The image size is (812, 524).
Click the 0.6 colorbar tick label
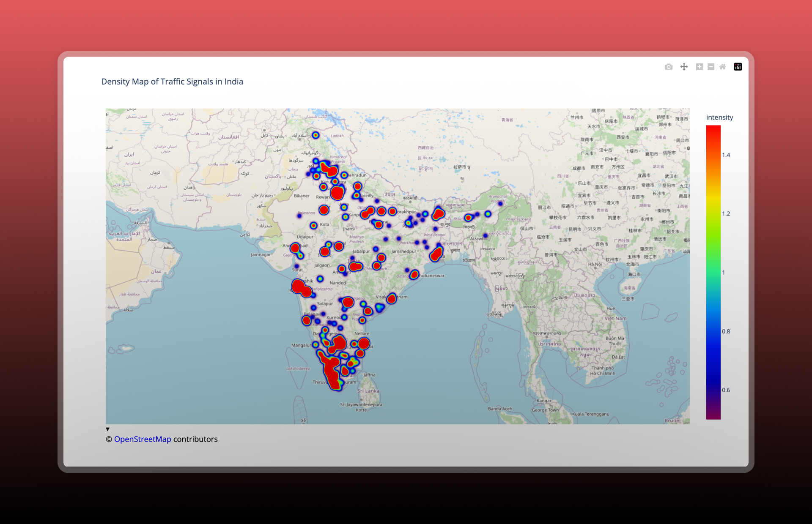click(726, 390)
